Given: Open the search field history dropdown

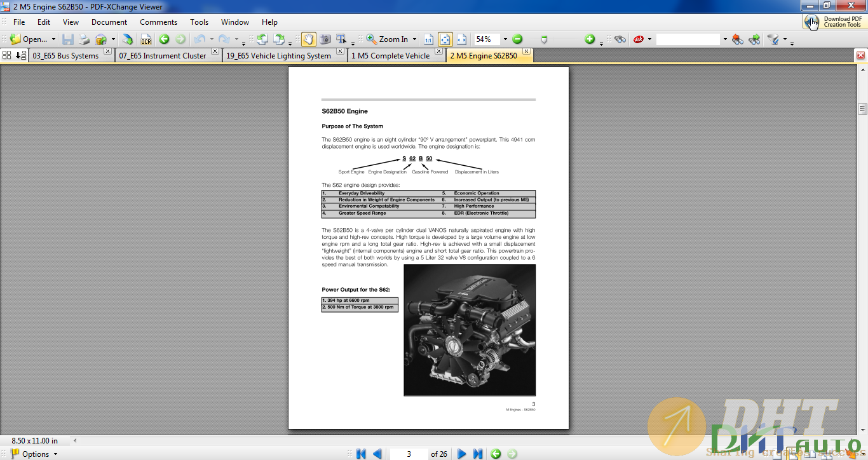Looking at the screenshot, I should [x=725, y=39].
